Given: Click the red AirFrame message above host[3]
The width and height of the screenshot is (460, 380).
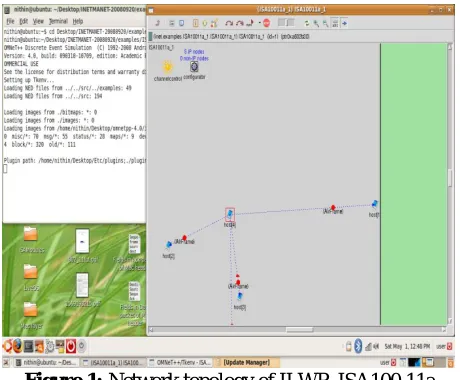Looking at the screenshot, I should point(238,282).
